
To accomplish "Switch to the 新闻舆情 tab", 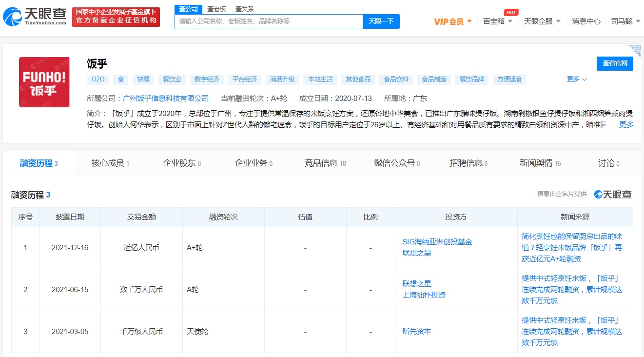I will (540, 163).
